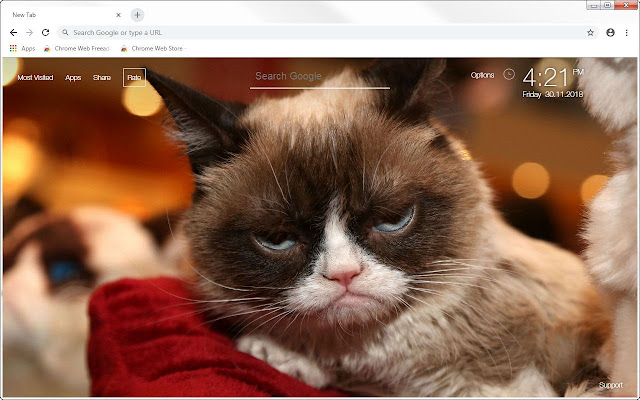This screenshot has height=400, width=640.
Task: Bookmark this page with the star icon
Action: click(590, 33)
